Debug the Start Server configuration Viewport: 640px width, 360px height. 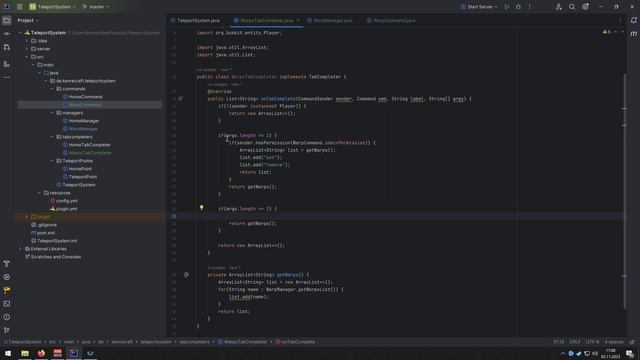[x=518, y=7]
